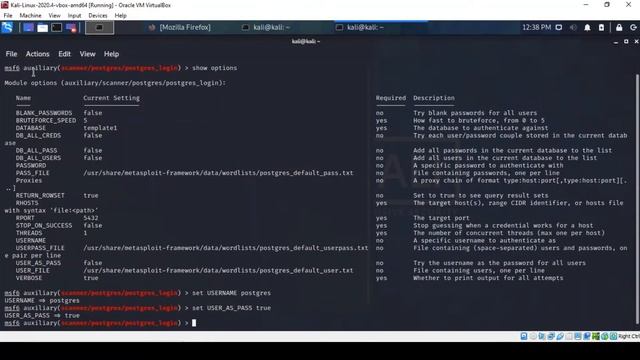Switch to Mozilla Firefox taskbar window
Screen dimensions: 640x360
180,27
